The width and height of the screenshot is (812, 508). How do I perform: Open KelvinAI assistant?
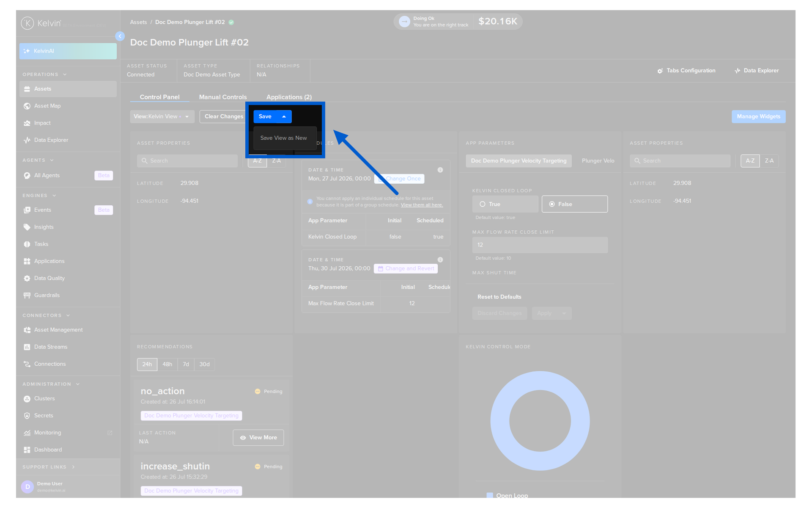pyautogui.click(x=68, y=51)
